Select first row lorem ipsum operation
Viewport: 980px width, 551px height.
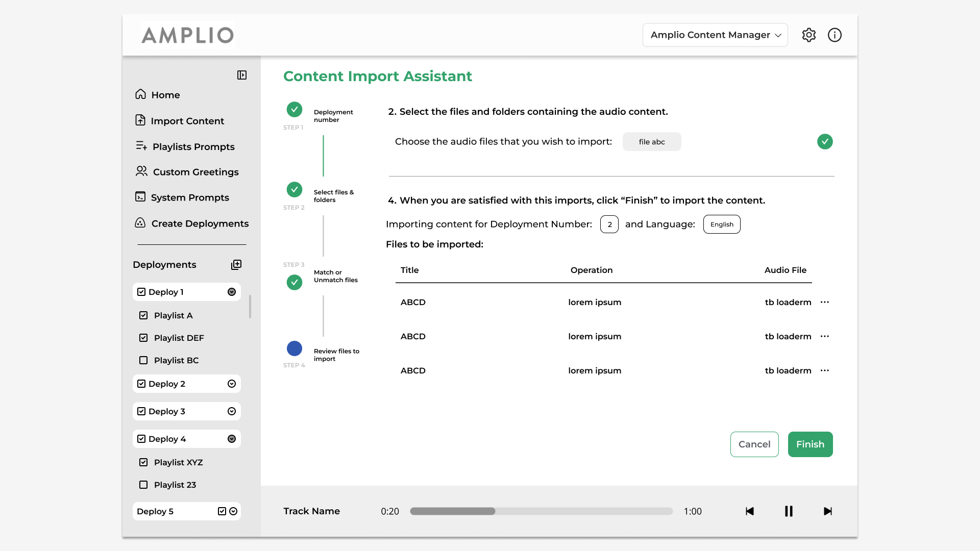[595, 302]
